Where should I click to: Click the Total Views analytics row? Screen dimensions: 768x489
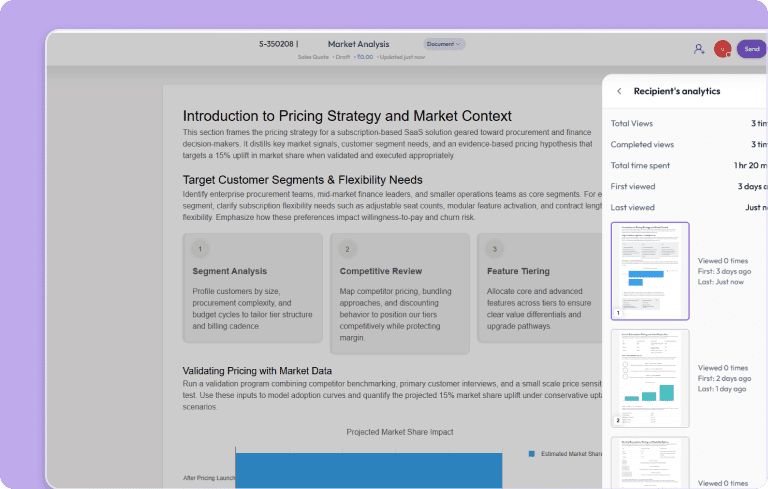(688, 124)
